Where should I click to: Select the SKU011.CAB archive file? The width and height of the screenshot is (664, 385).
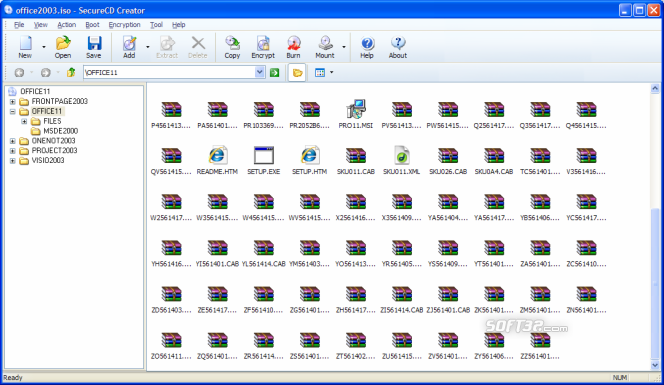356,160
